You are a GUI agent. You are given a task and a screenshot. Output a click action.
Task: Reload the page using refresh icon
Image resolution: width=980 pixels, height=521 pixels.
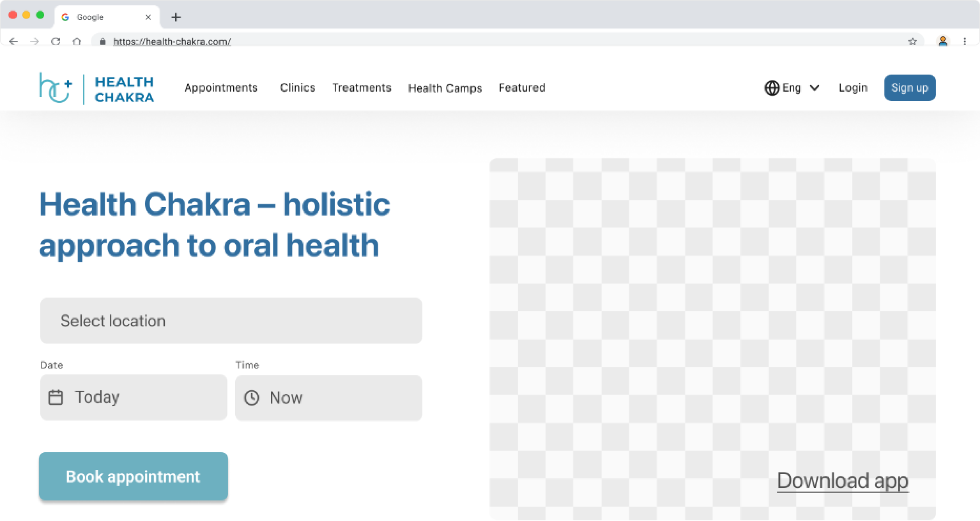(56, 42)
